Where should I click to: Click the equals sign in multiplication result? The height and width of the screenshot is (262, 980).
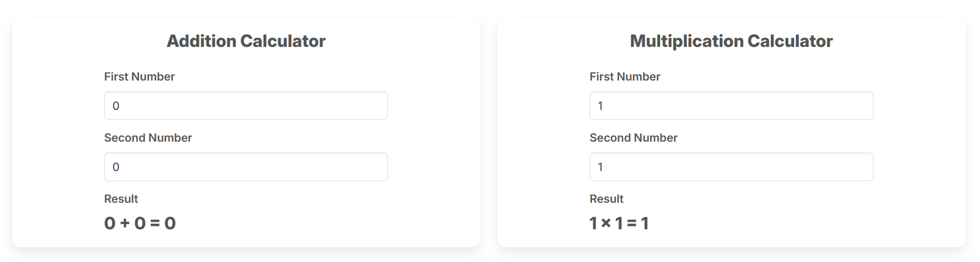click(x=632, y=224)
